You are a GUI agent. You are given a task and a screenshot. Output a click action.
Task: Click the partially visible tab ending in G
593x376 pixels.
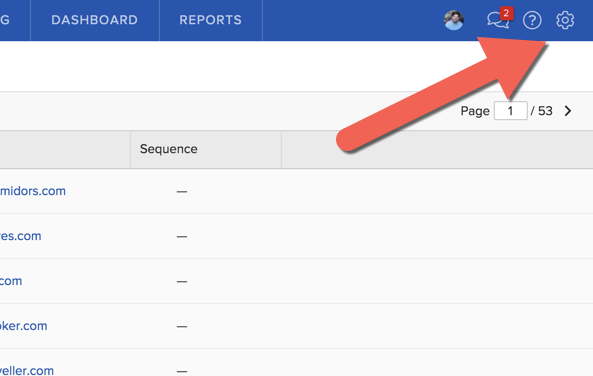coord(5,20)
